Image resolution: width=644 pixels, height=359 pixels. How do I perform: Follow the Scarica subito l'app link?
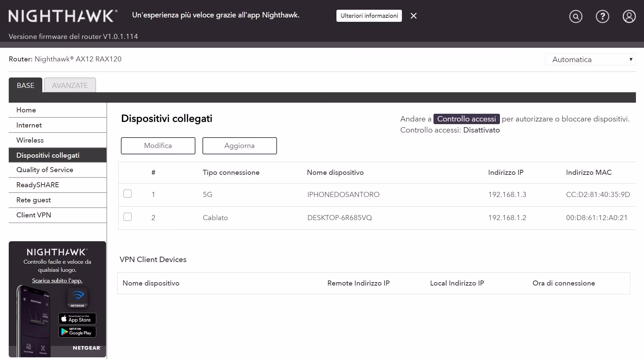pos(57,280)
